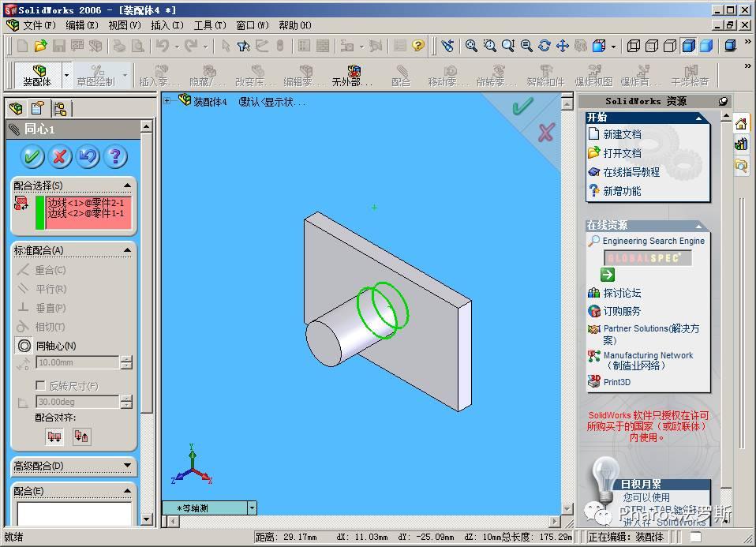Switch to Hidden Lines Visible display
The image size is (756, 547).
(x=651, y=46)
